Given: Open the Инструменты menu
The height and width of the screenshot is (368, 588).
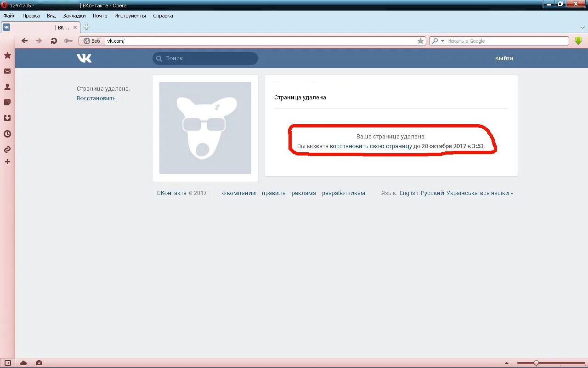Looking at the screenshot, I should coord(130,16).
